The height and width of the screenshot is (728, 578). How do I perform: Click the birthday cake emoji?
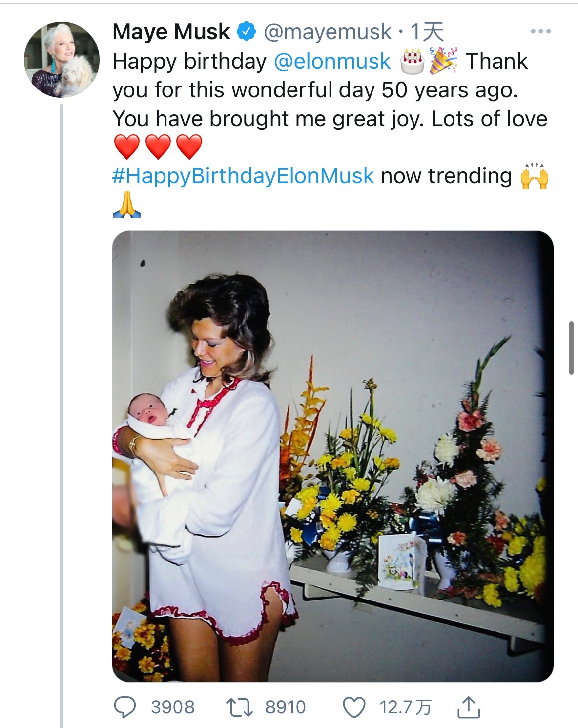point(412,61)
